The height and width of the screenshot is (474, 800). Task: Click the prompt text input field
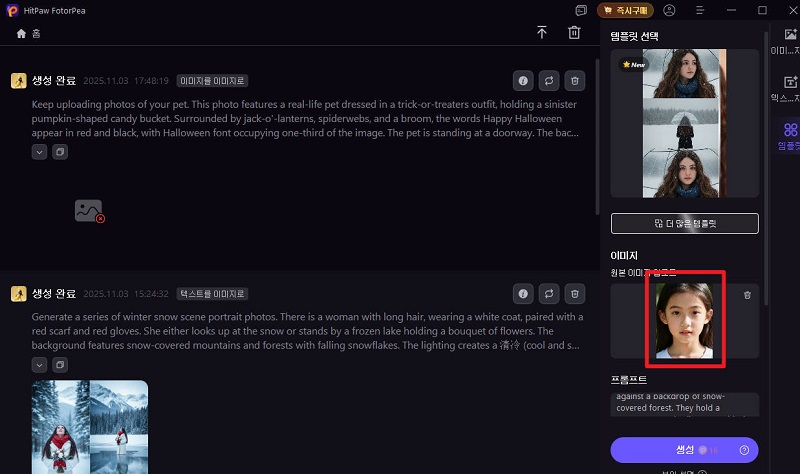tap(684, 404)
